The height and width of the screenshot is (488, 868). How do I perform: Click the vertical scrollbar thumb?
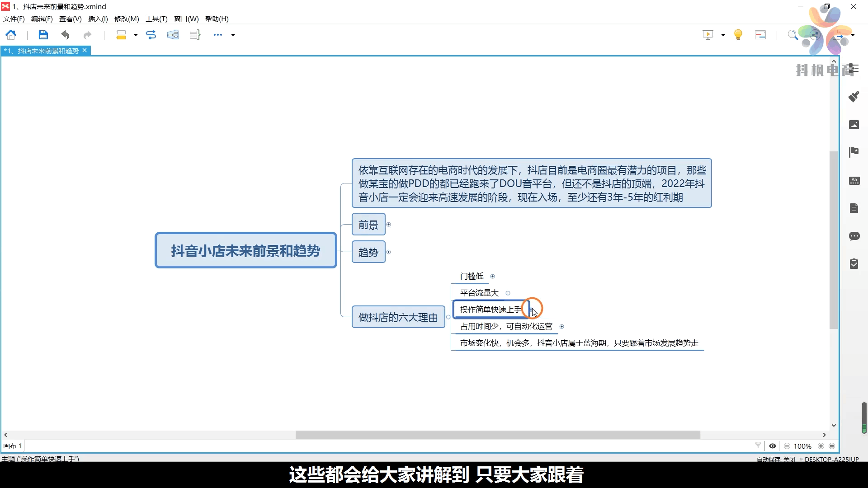(834, 239)
